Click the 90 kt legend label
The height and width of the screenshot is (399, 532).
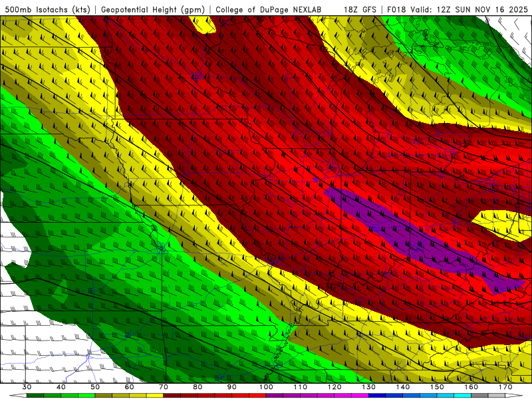click(x=231, y=387)
